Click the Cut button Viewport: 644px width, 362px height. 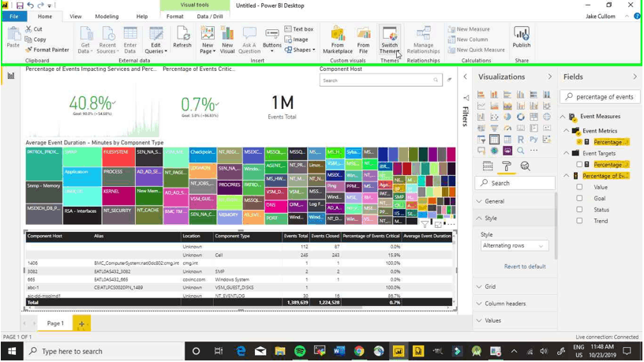34,29
